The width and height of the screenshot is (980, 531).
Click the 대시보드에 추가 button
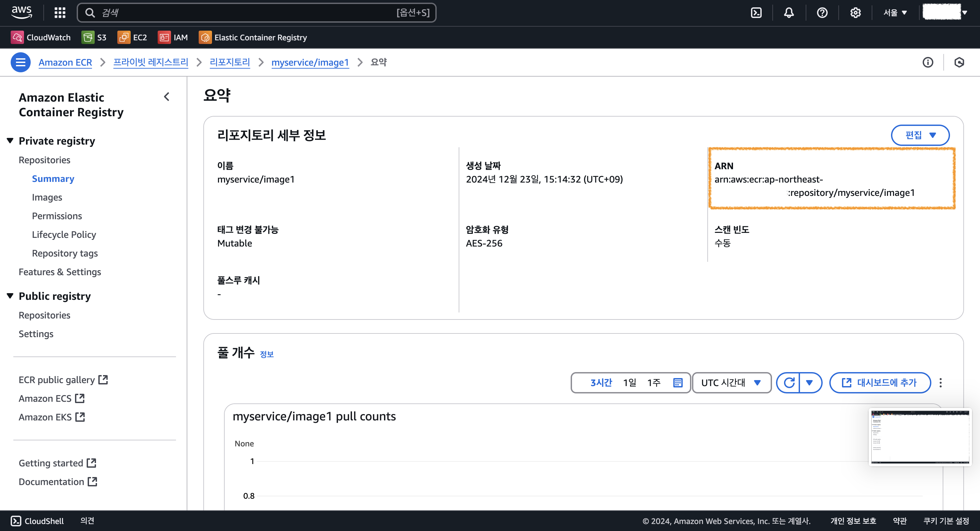880,382
